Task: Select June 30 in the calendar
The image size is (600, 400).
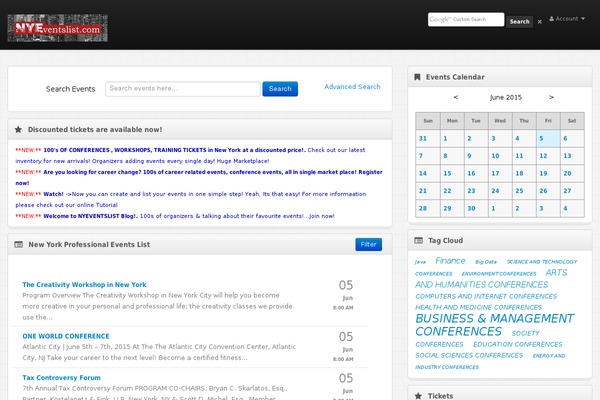Action: 476,208
